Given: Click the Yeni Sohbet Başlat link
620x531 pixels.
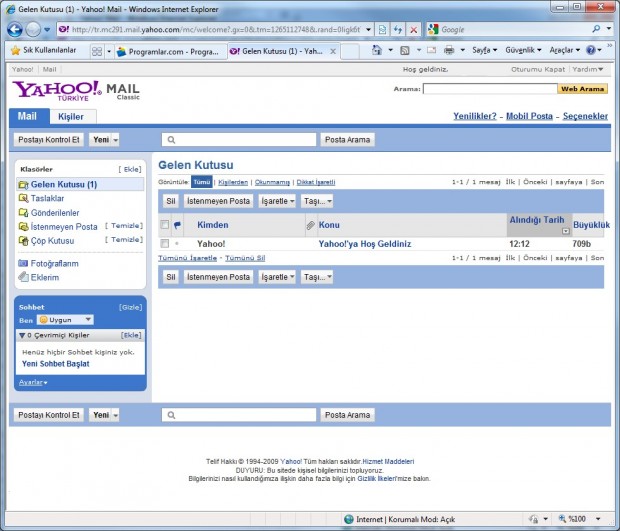Looking at the screenshot, I should [x=56, y=364].
